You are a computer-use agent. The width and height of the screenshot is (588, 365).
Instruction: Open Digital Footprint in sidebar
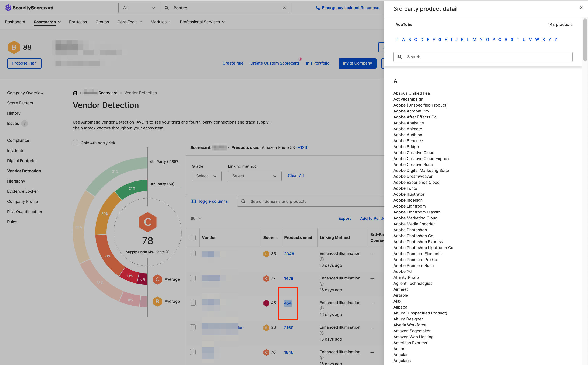pos(22,161)
